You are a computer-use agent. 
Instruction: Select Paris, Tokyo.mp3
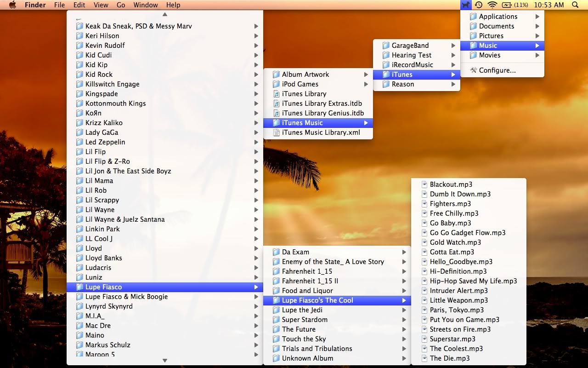(x=469, y=310)
